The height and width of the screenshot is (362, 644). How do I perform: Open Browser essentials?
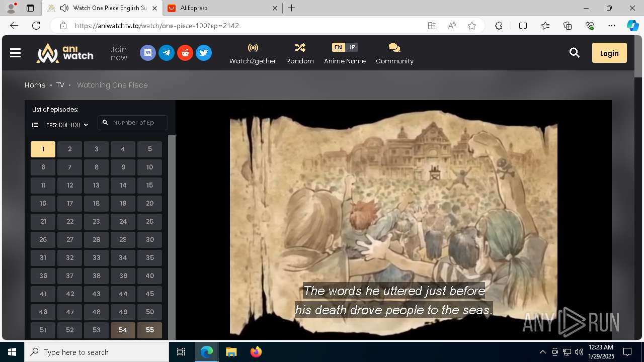[x=590, y=26]
